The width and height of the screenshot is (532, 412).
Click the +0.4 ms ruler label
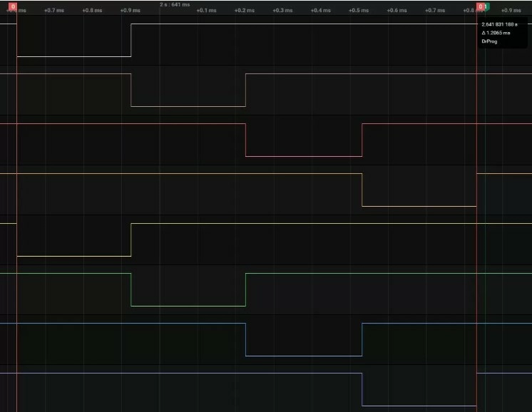(322, 11)
